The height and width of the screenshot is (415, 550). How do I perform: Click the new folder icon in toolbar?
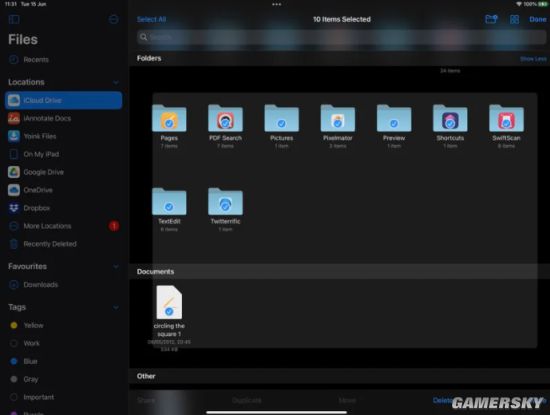[x=491, y=19]
